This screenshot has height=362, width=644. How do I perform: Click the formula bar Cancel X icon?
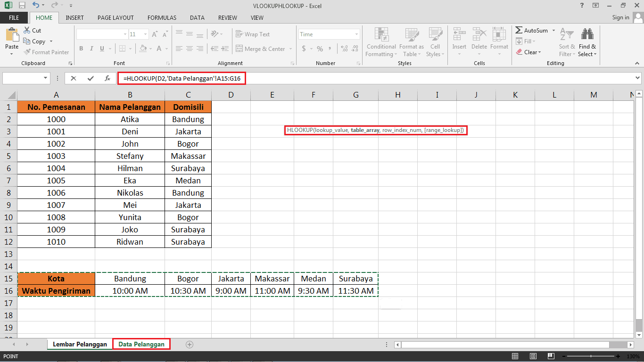tap(74, 79)
